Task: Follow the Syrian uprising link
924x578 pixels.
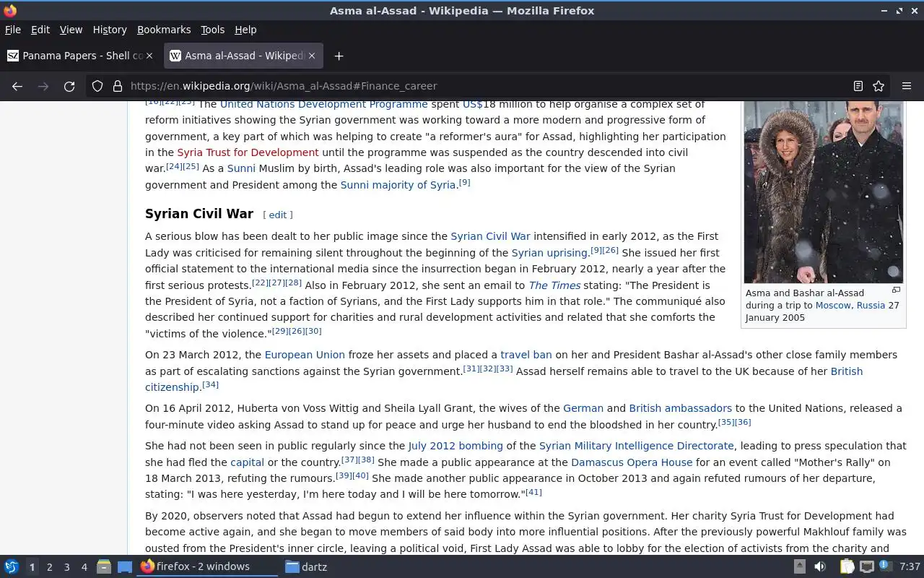Action: point(549,253)
